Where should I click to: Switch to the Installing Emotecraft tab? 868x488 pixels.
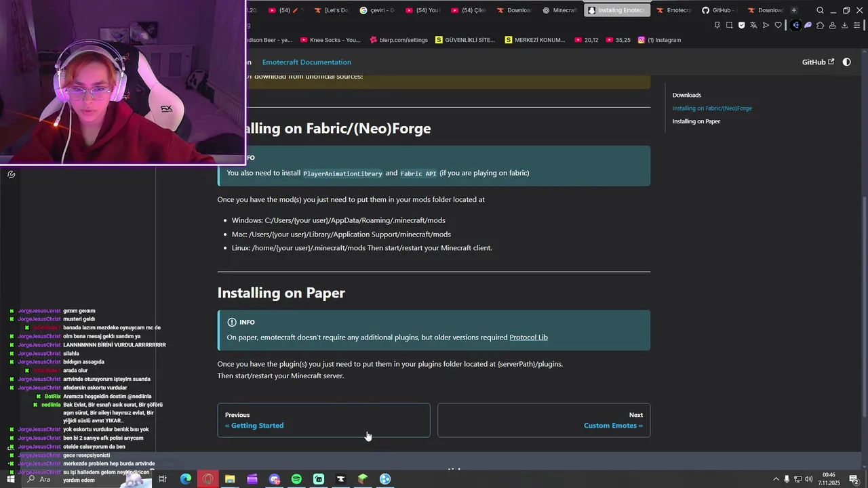(616, 10)
